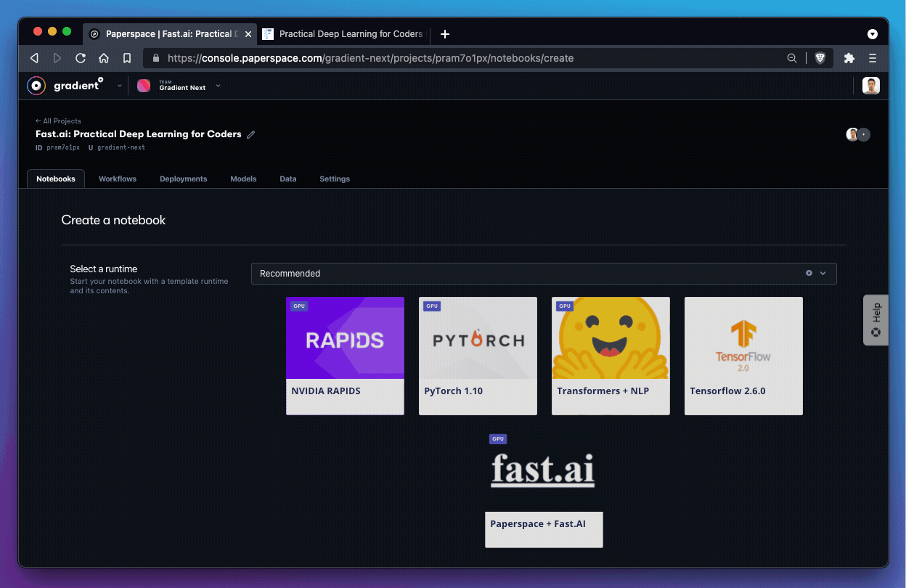This screenshot has width=906, height=588.
Task: Select the Tensorflow 2.6.0 runtime card
Action: click(x=743, y=356)
